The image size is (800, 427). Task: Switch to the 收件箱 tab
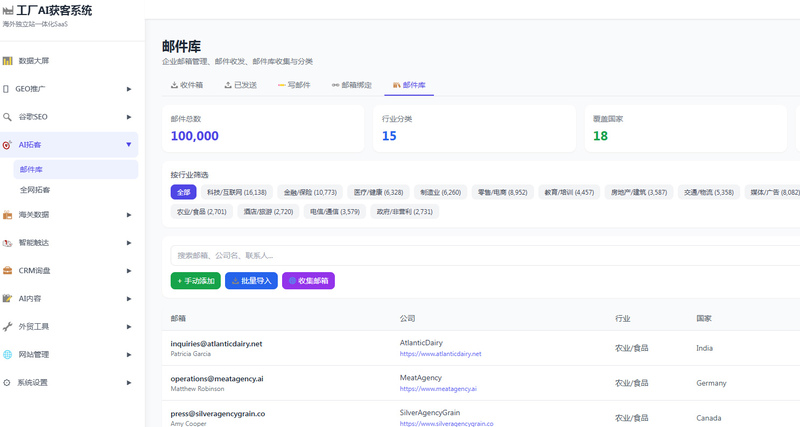(x=187, y=85)
